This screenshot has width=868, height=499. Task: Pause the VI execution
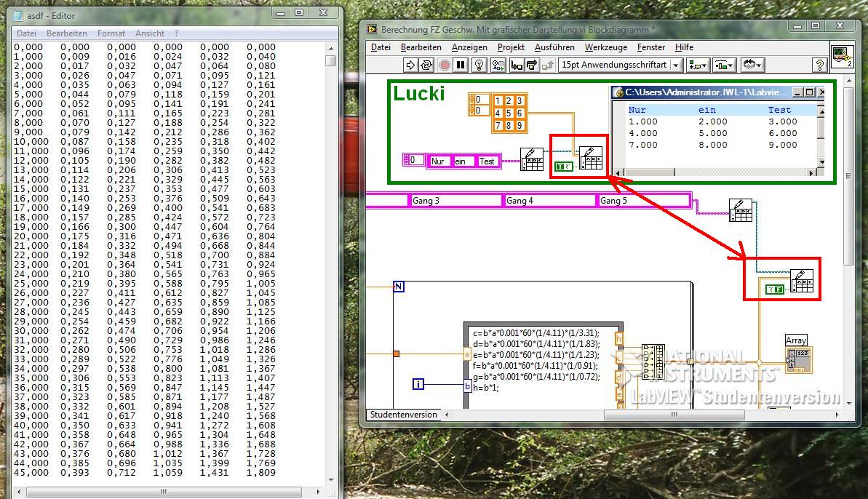pyautogui.click(x=461, y=65)
